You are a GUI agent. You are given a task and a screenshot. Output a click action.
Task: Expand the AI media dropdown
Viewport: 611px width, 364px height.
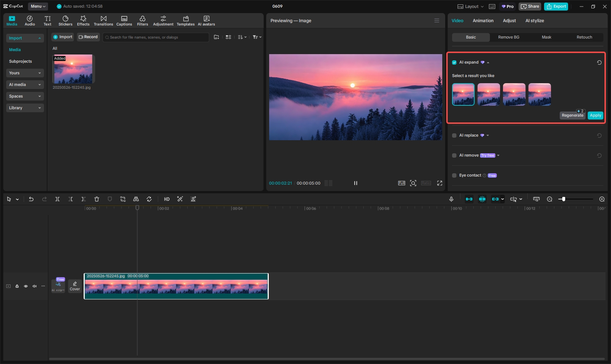[x=25, y=85]
